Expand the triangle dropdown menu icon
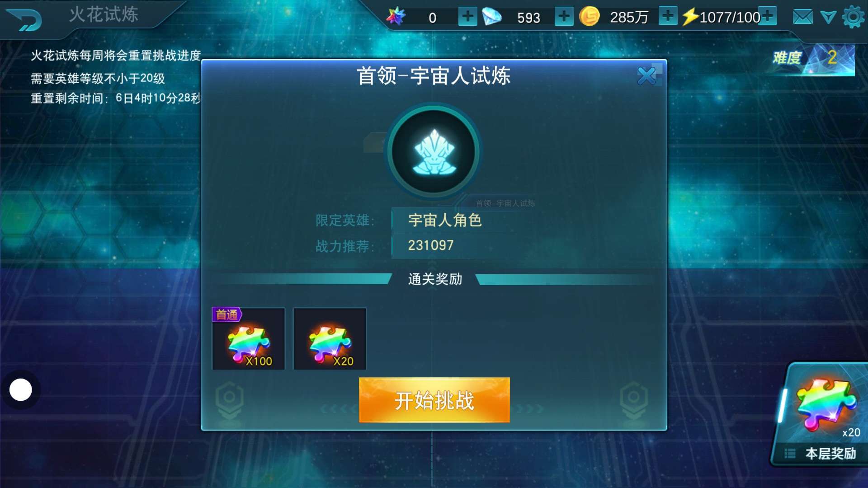 (x=828, y=18)
